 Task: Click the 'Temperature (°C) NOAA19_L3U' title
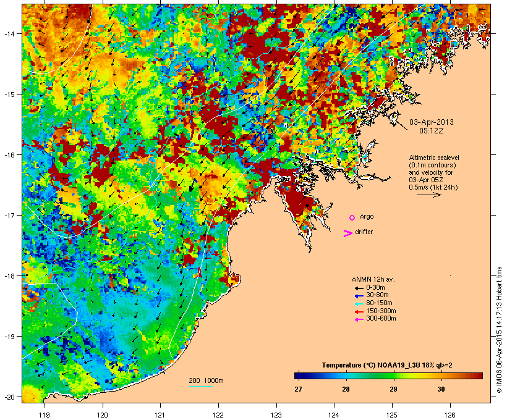click(x=371, y=366)
